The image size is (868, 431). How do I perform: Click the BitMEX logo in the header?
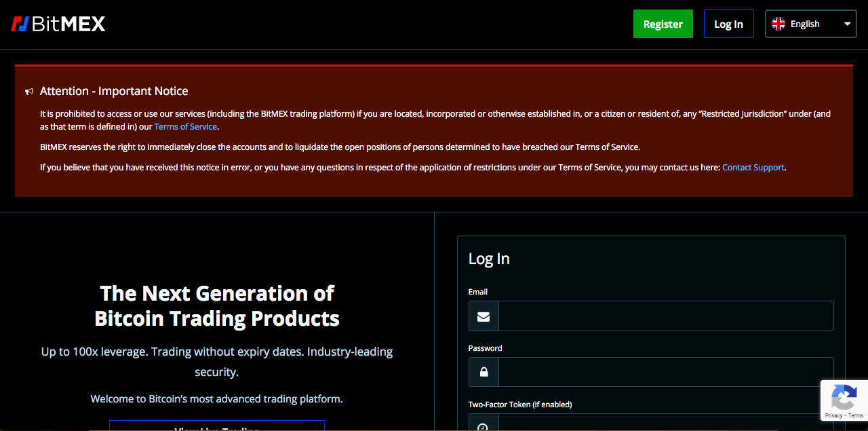point(58,24)
